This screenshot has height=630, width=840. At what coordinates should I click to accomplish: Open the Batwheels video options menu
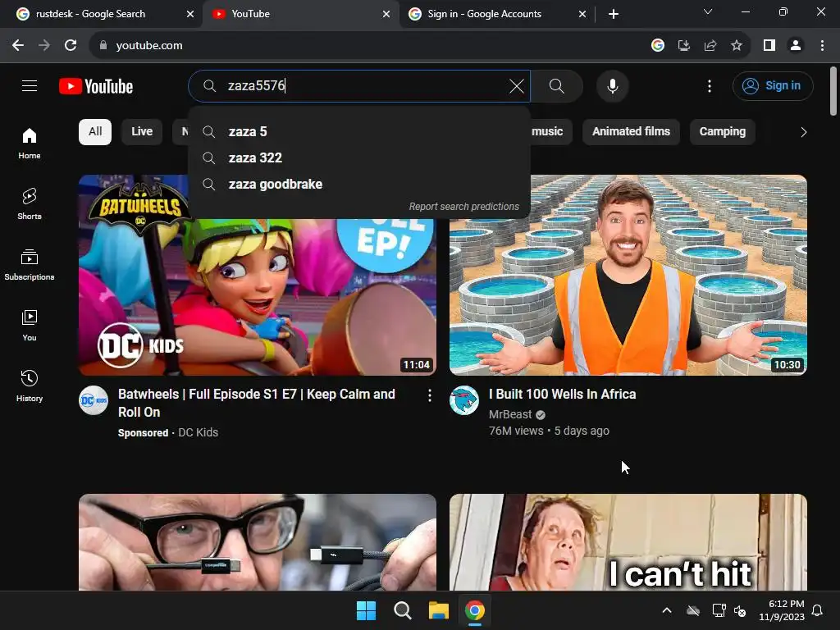430,395
